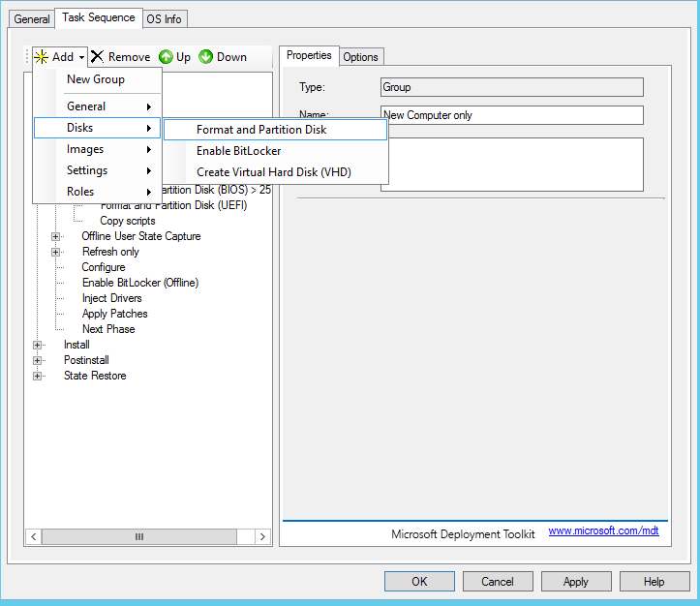Open the Add dropdown arrow
The image size is (700, 606).
pos(81,57)
